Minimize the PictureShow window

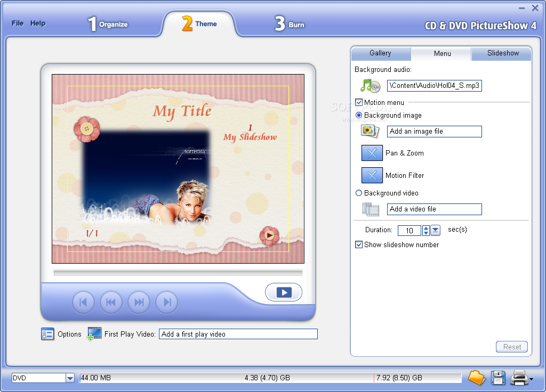tap(521, 8)
